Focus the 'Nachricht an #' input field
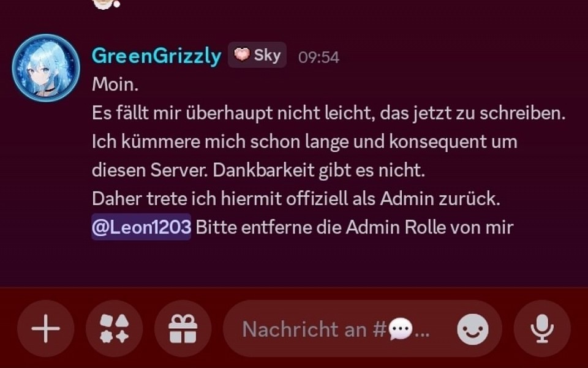Viewport: 588px width, 368px height. (363, 329)
